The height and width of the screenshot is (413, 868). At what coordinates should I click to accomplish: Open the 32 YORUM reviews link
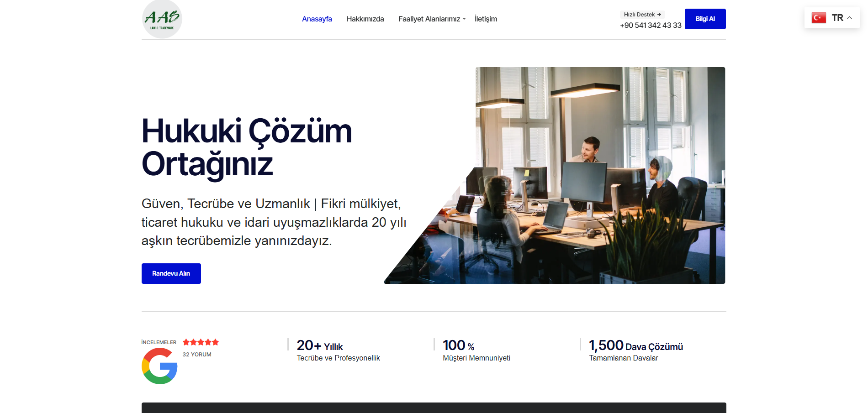(197, 355)
